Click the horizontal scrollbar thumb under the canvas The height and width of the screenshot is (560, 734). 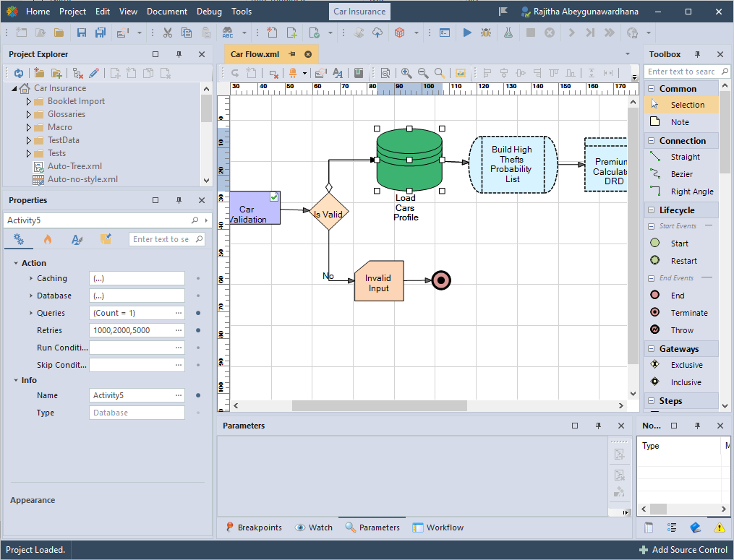(379, 405)
